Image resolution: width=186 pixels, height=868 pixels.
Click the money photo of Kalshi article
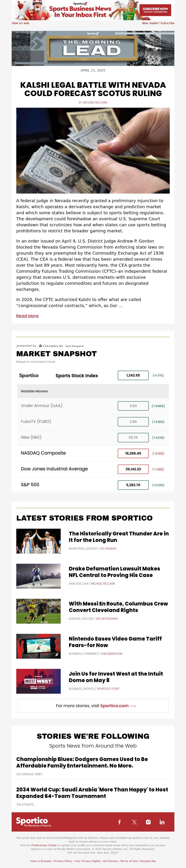pyautogui.click(x=93, y=150)
